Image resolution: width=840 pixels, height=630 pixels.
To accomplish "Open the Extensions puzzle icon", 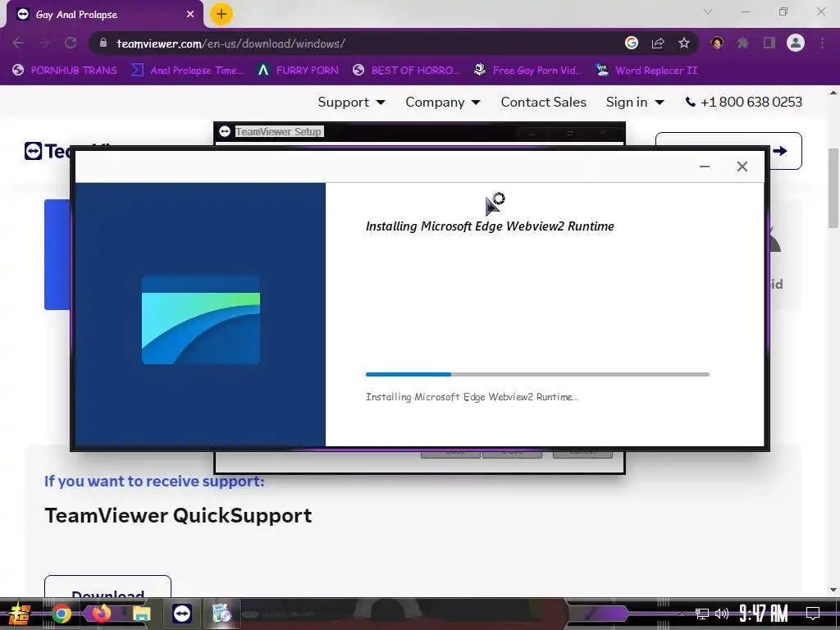I will click(743, 43).
